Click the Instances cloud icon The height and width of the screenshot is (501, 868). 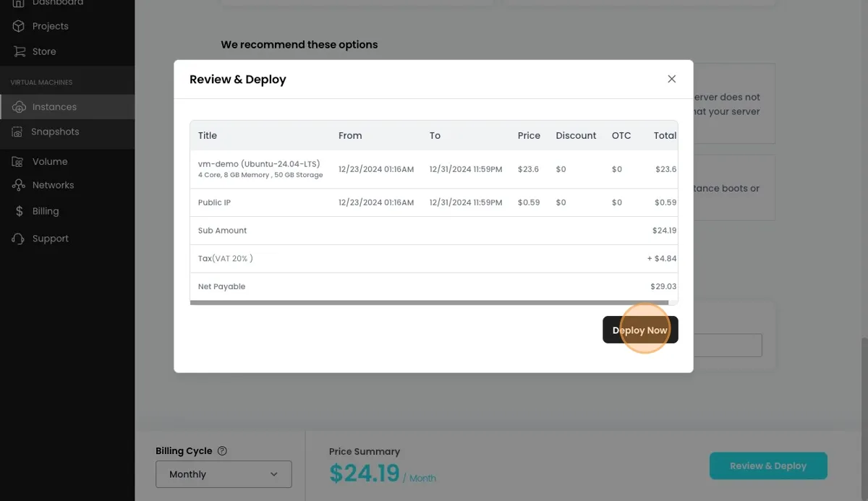coord(19,107)
